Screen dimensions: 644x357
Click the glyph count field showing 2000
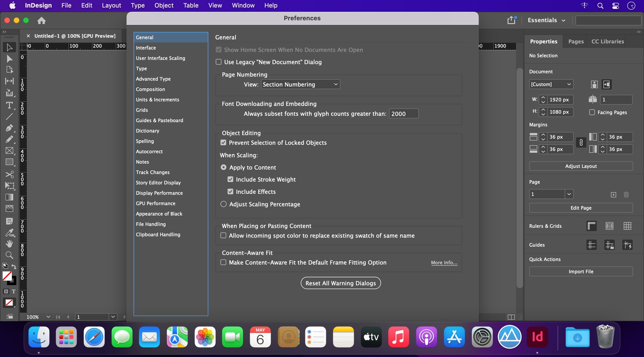403,114
